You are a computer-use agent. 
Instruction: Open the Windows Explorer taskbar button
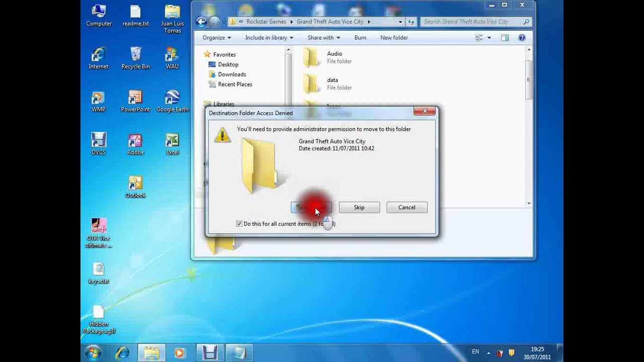[x=151, y=353]
